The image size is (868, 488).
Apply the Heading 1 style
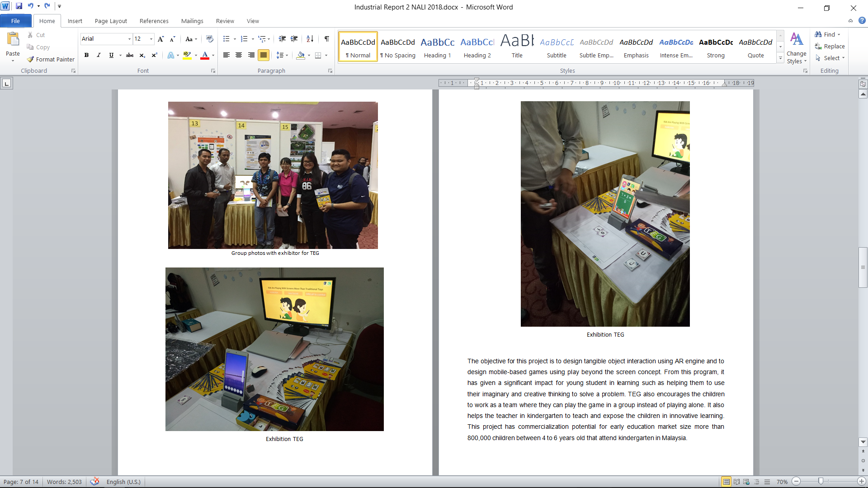(x=437, y=47)
